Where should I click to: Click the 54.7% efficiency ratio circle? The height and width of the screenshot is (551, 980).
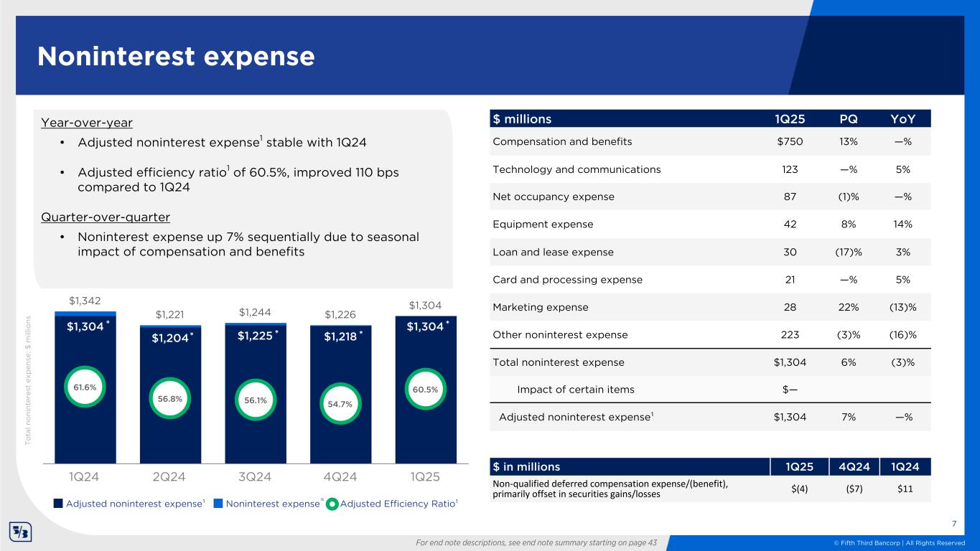(x=340, y=404)
